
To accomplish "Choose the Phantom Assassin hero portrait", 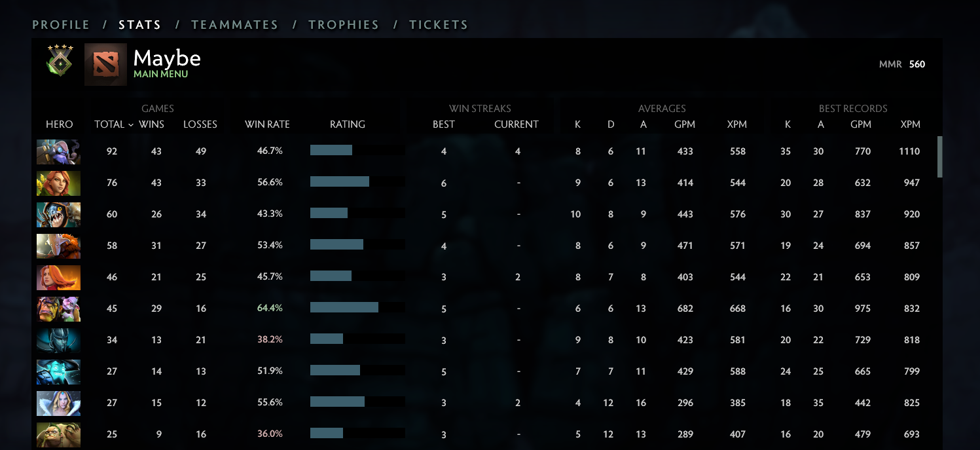I will (58, 340).
